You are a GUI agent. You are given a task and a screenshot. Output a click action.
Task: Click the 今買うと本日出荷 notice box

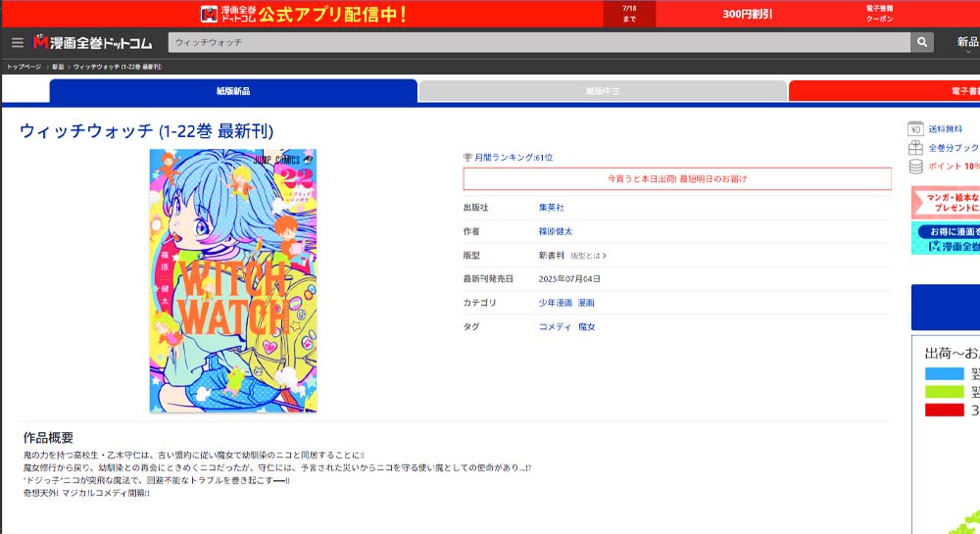677,178
